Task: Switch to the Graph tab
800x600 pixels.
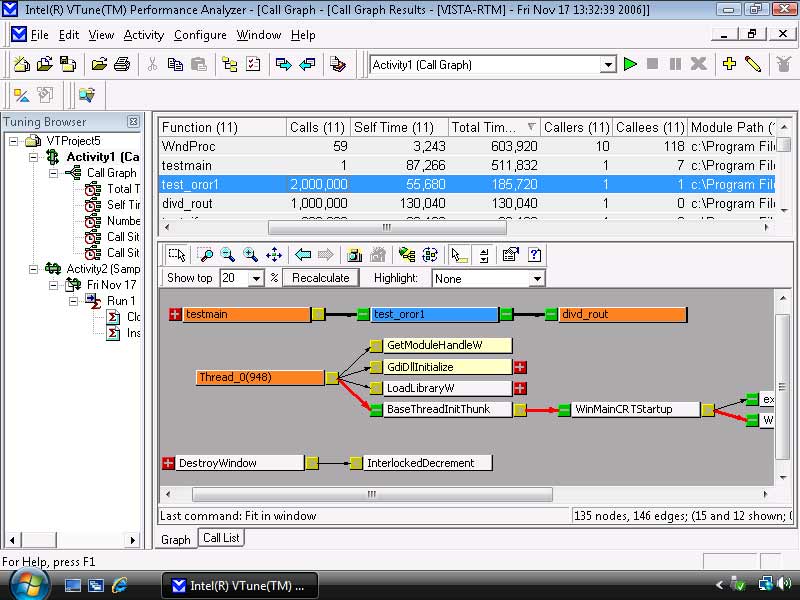Action: click(x=176, y=539)
